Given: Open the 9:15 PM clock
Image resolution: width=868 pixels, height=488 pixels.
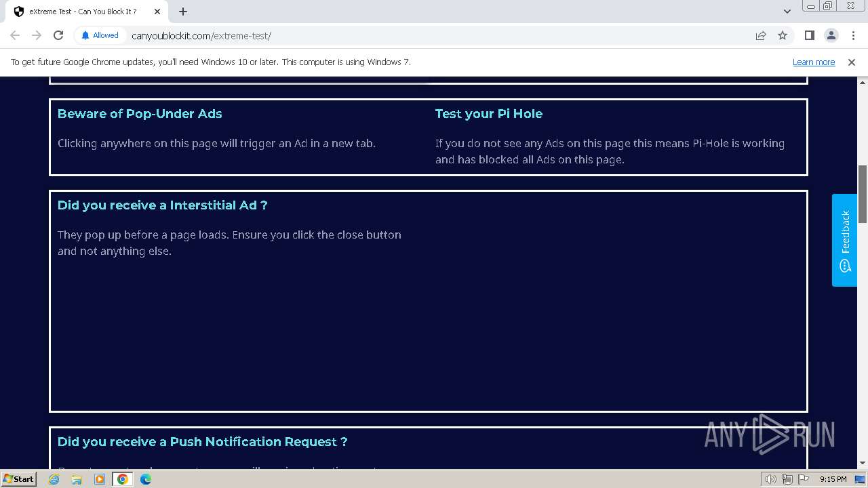Looking at the screenshot, I should [833, 479].
